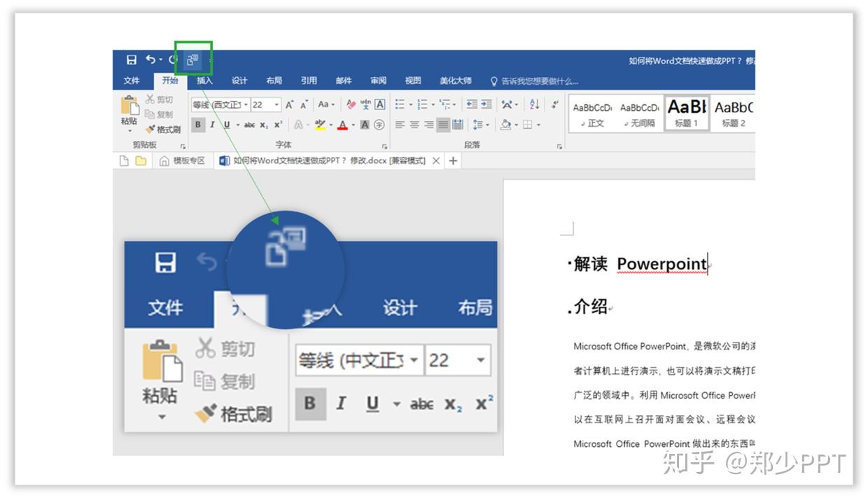
Task: Increase font size with grow-font icon
Action: pyautogui.click(x=289, y=104)
